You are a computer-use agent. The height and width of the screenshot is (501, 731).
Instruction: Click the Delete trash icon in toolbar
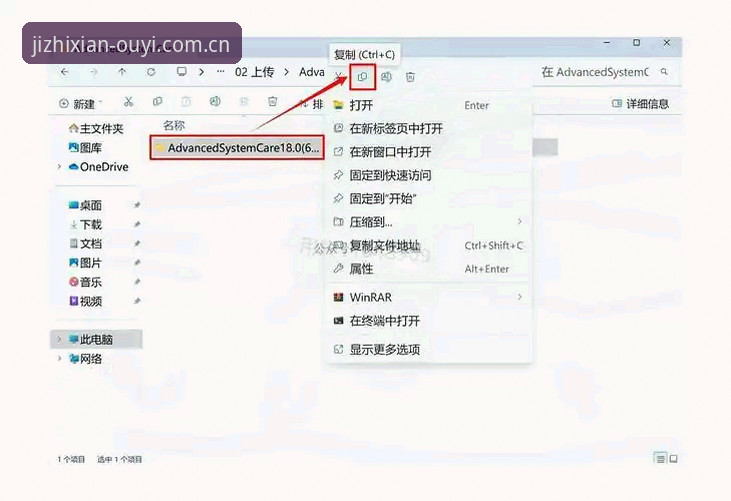[273, 102]
